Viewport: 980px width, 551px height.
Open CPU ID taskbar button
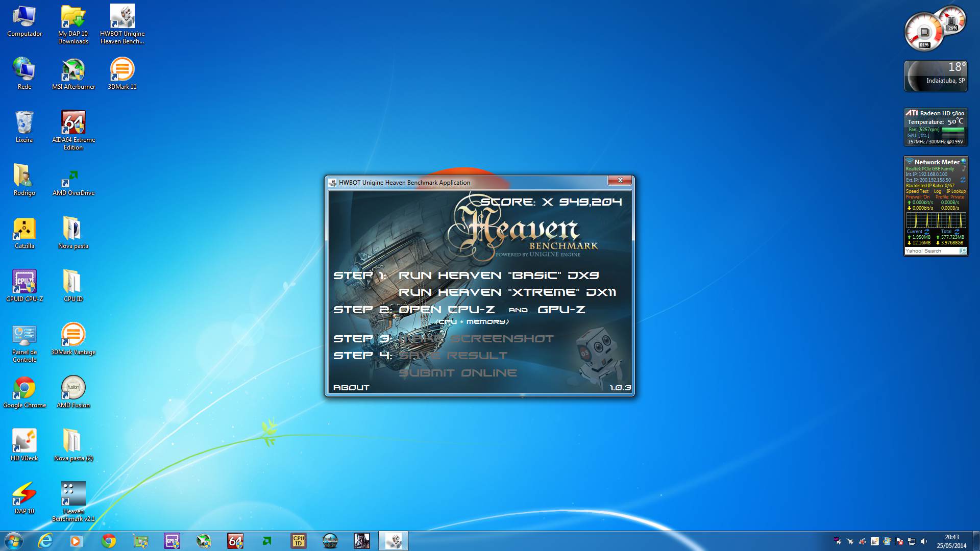299,541
